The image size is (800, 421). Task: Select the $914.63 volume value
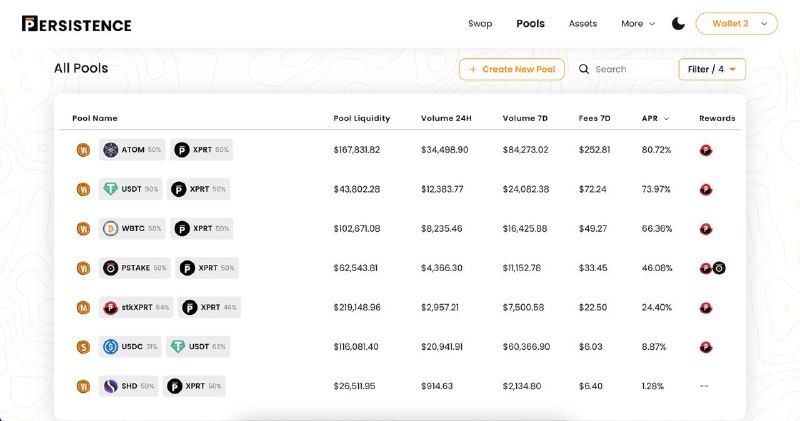437,386
